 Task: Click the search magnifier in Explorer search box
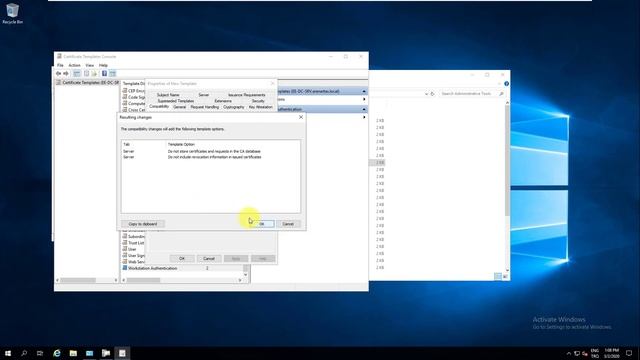click(501, 94)
